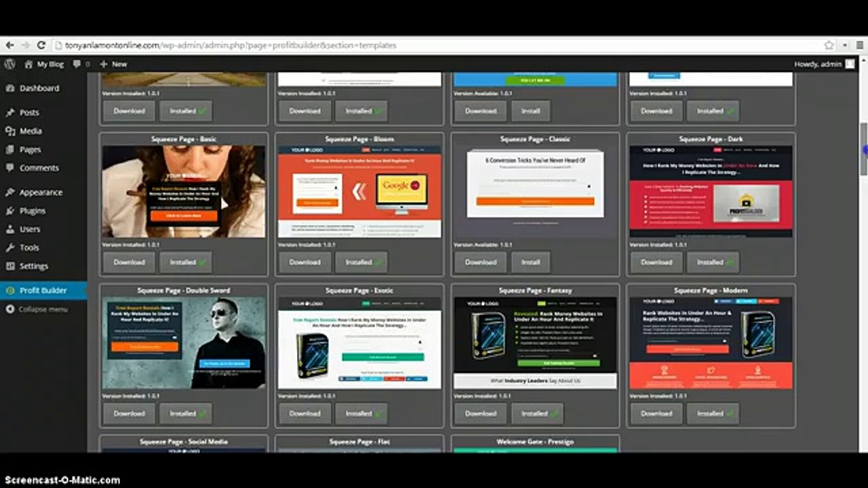Screen dimensions: 868x488
Task: Click the Tools wrench icon
Action: click(9, 247)
